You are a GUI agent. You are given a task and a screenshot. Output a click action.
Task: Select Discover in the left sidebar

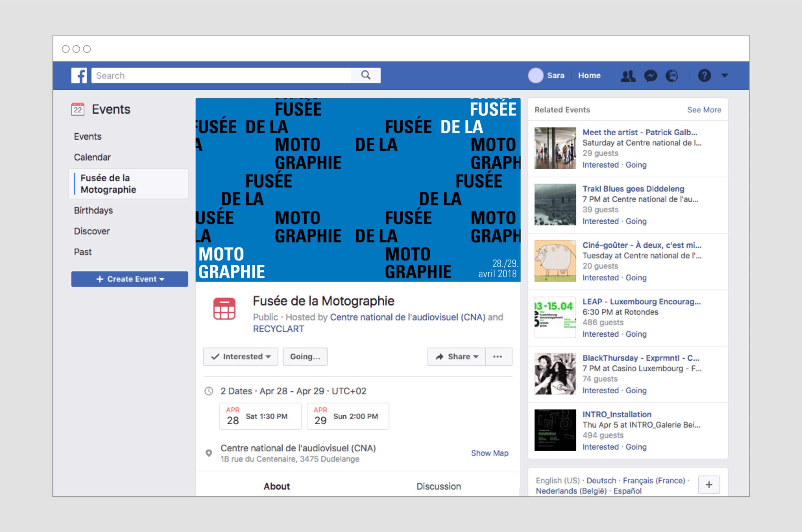(92, 231)
